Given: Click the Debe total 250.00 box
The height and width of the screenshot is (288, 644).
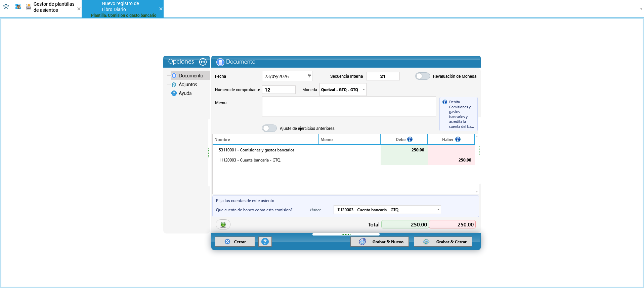Looking at the screenshot, I should click(x=405, y=224).
